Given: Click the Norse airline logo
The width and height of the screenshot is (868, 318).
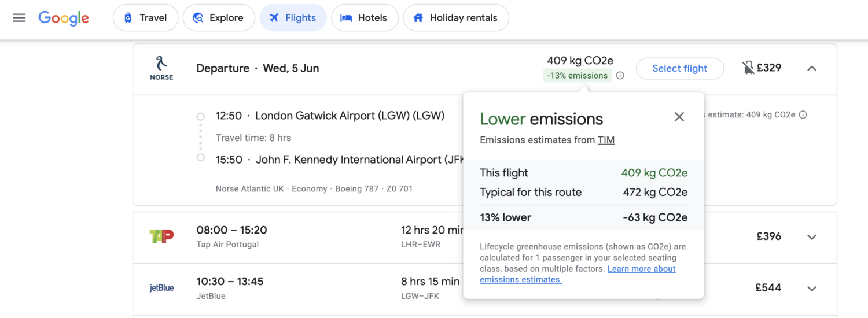Looking at the screenshot, I should tap(161, 68).
